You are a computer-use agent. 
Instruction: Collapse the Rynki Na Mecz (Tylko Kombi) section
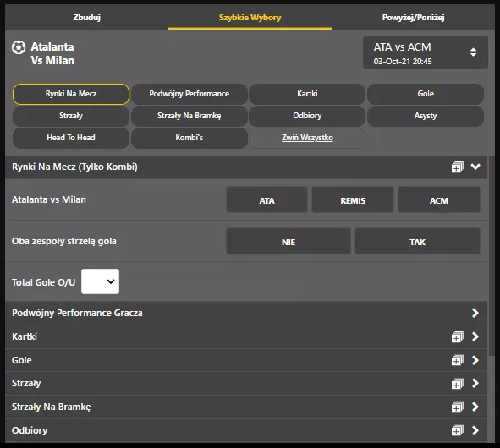click(475, 167)
